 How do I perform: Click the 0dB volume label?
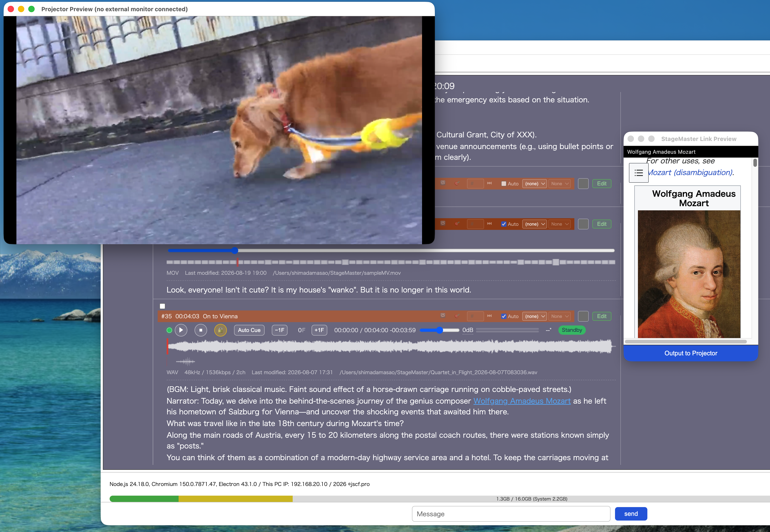pos(467,330)
